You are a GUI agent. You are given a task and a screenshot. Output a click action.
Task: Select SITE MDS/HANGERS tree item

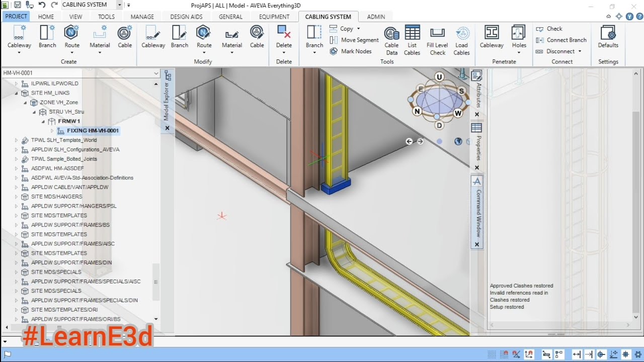coord(56,197)
